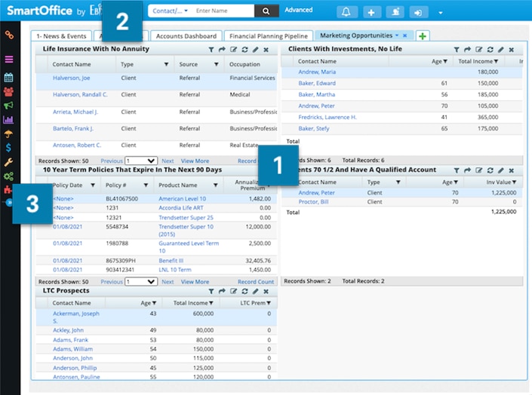Open product Trendsetter Super 25
This screenshot has width=532, height=395.
(x=186, y=218)
